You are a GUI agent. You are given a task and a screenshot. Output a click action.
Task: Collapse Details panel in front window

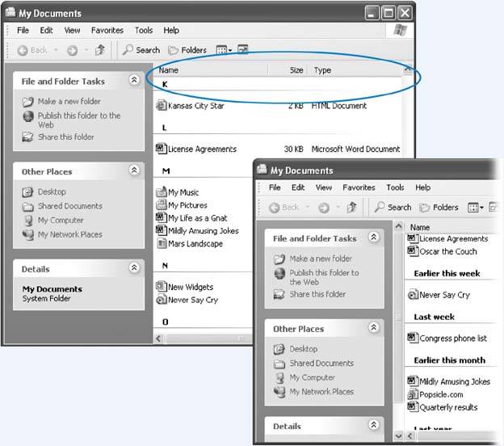(373, 425)
